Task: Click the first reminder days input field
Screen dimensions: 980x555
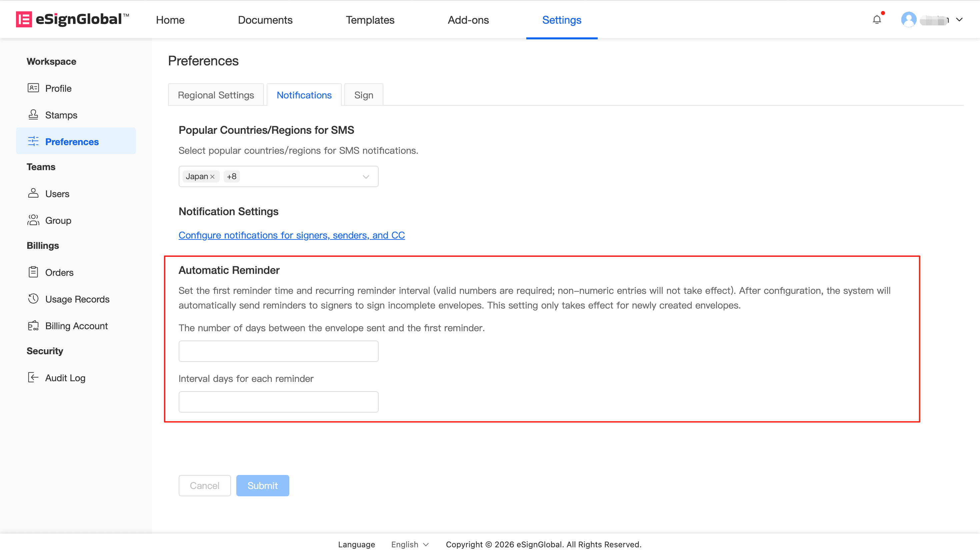Action: pyautogui.click(x=278, y=351)
